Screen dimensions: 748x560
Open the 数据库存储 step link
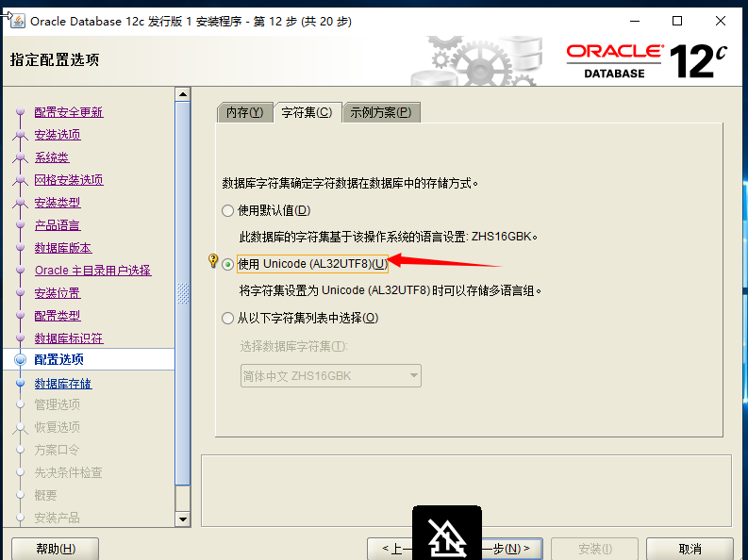click(63, 384)
